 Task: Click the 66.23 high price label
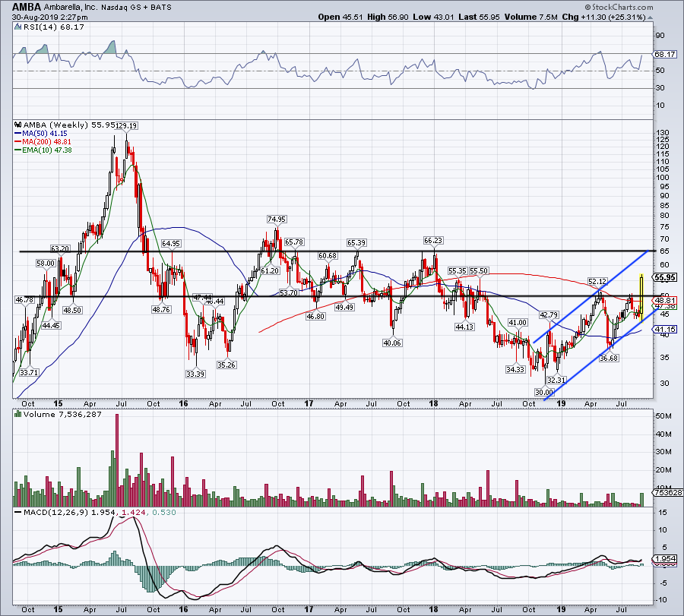433,241
